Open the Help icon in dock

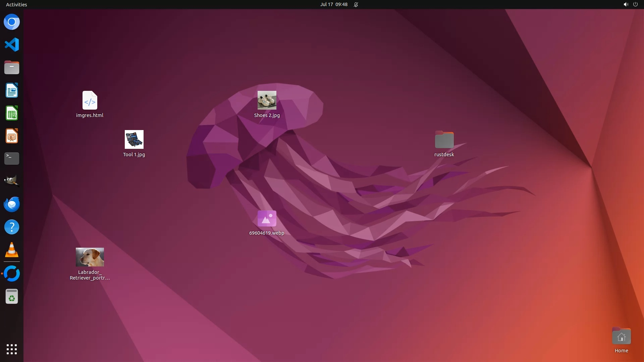coord(12,227)
